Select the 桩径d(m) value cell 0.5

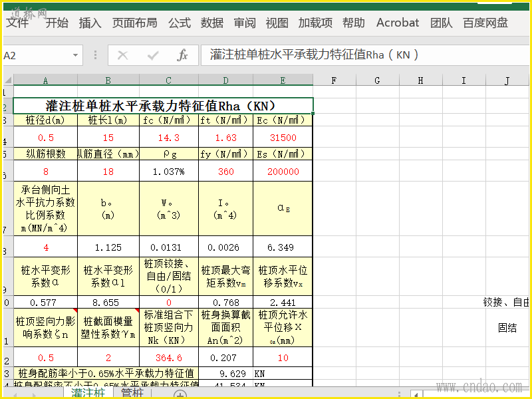(45, 138)
